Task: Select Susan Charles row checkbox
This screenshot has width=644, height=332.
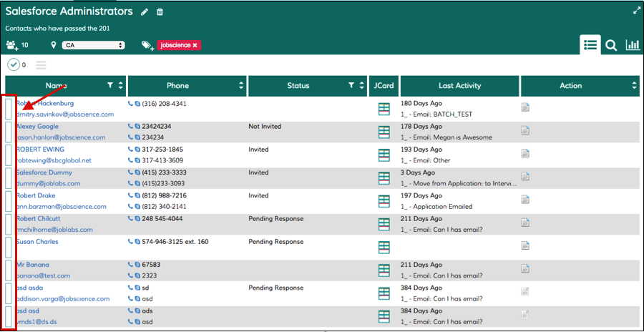Action: 8,247
